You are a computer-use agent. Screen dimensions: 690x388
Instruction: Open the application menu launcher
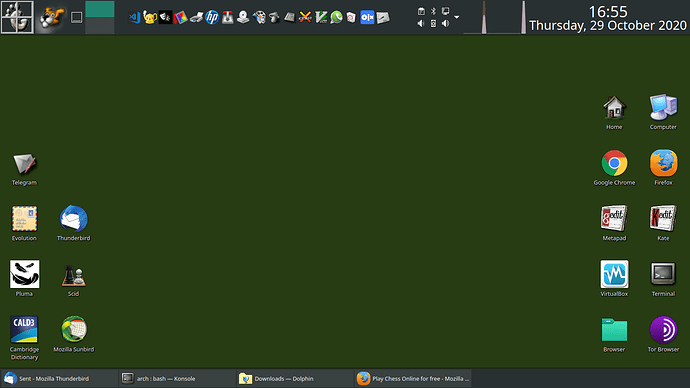tap(17, 17)
